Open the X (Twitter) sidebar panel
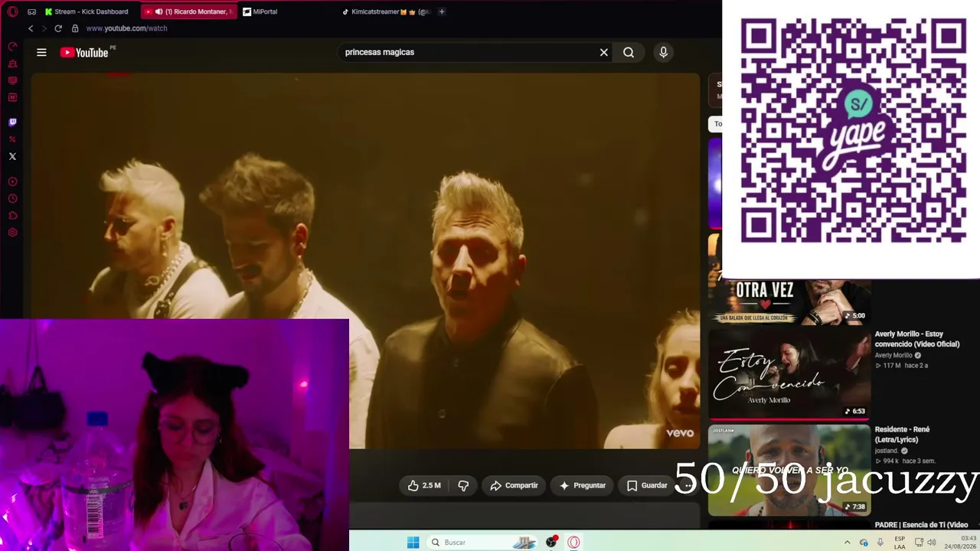The image size is (980, 551). pos(12,156)
